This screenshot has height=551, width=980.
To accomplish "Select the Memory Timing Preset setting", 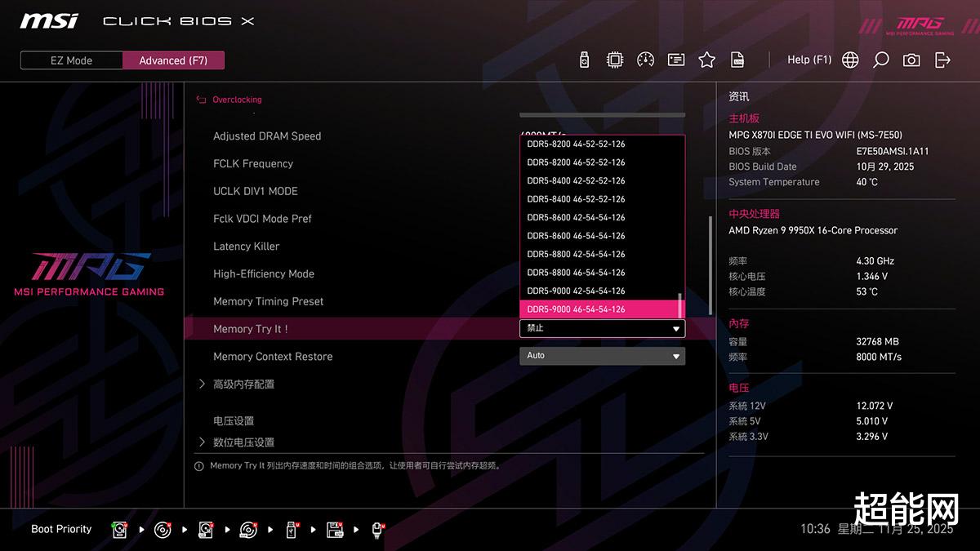I will pos(269,301).
